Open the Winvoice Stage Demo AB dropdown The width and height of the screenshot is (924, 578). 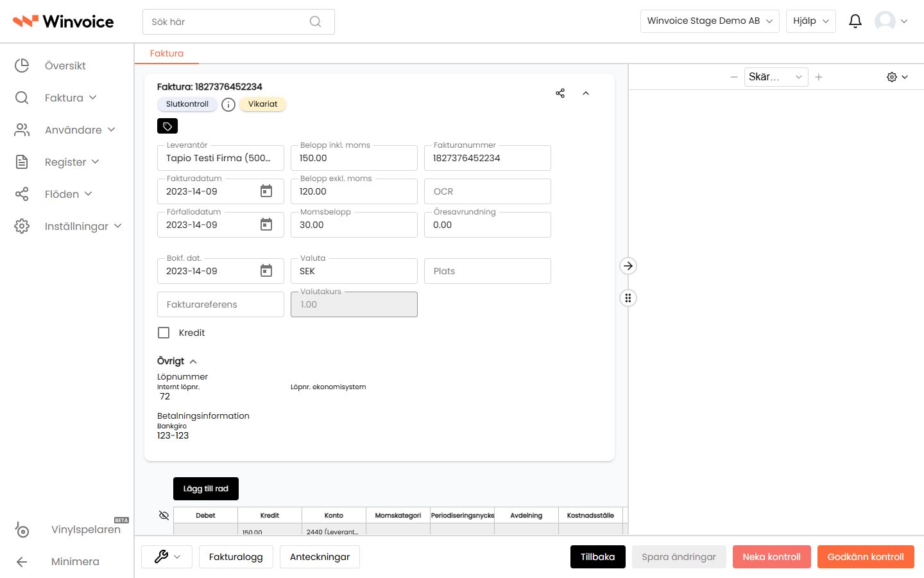710,21
